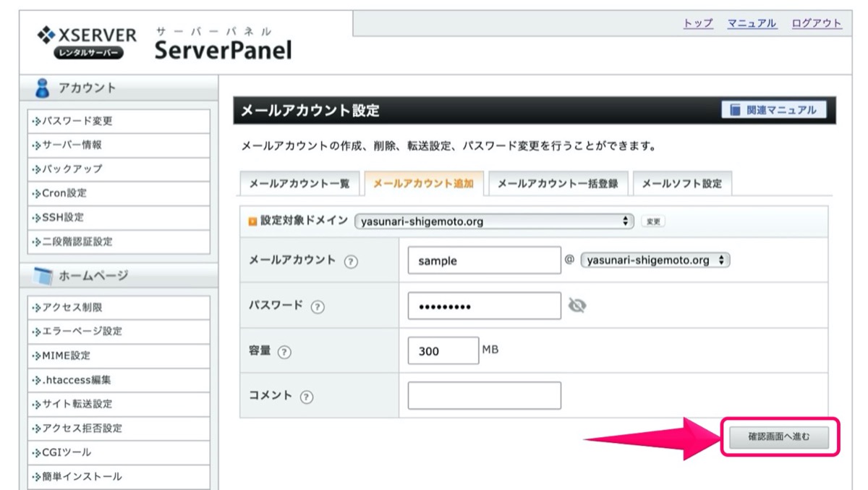
Task: Open CGIツール in the sidebar
Action: coord(119,452)
